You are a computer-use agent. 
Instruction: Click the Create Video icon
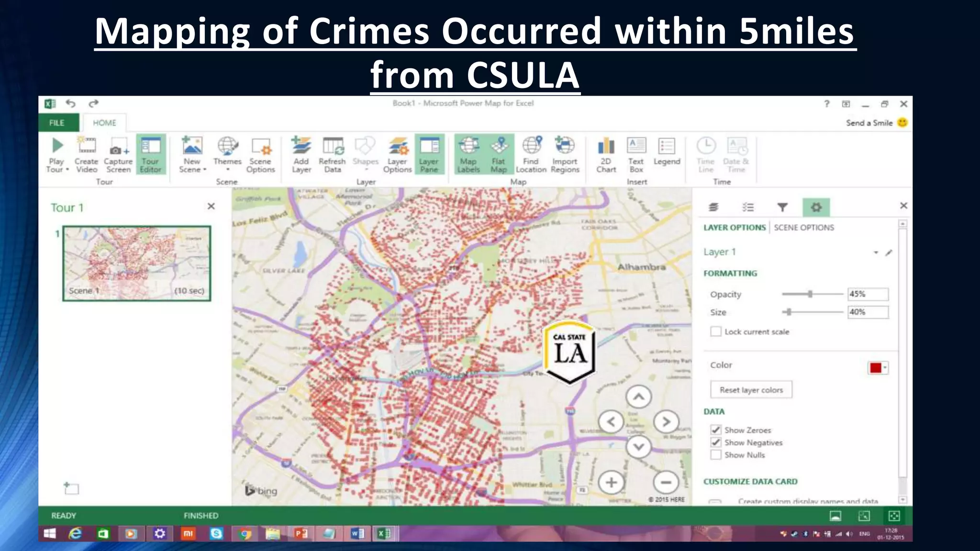[x=87, y=145]
